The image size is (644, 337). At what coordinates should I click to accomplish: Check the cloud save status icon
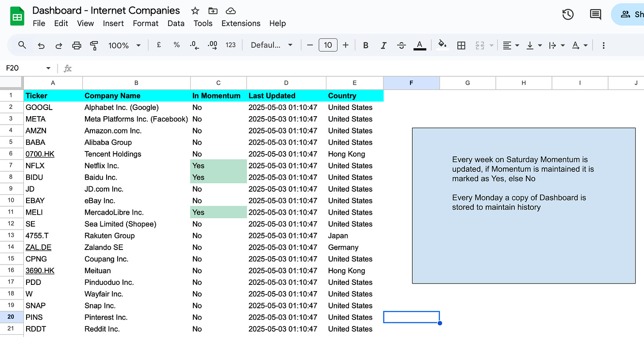[230, 11]
